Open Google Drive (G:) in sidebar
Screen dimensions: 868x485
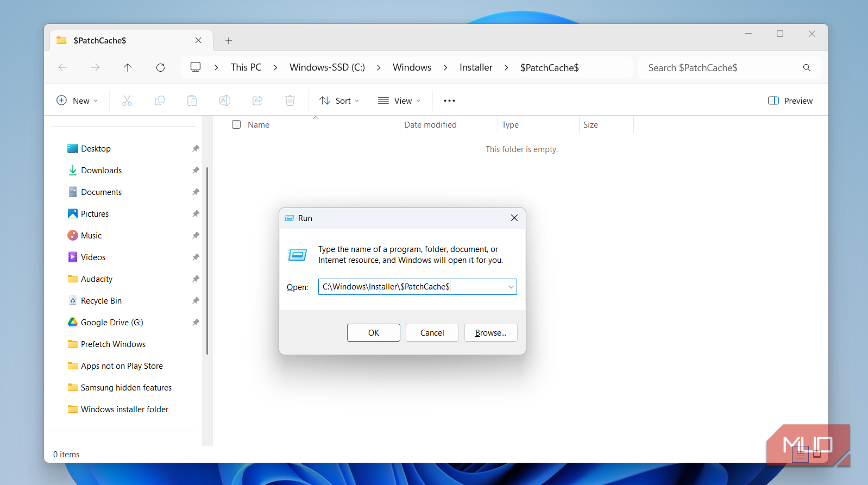(112, 322)
